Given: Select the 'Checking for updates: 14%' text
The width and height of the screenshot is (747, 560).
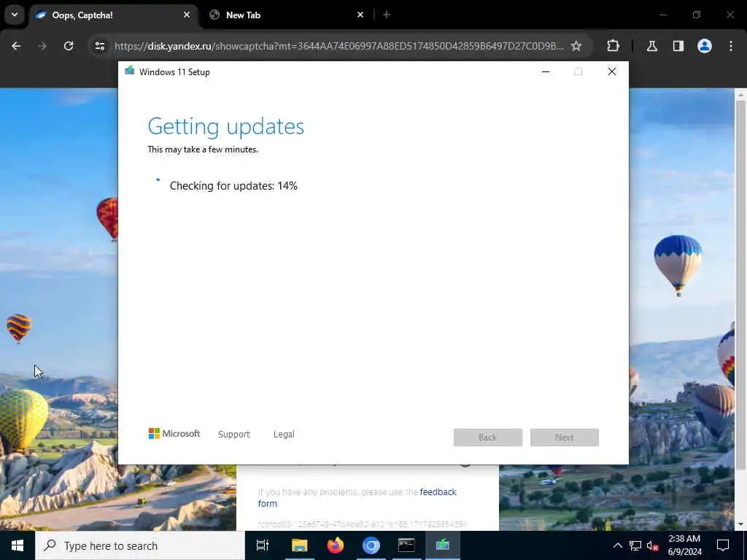Looking at the screenshot, I should coord(233,186).
